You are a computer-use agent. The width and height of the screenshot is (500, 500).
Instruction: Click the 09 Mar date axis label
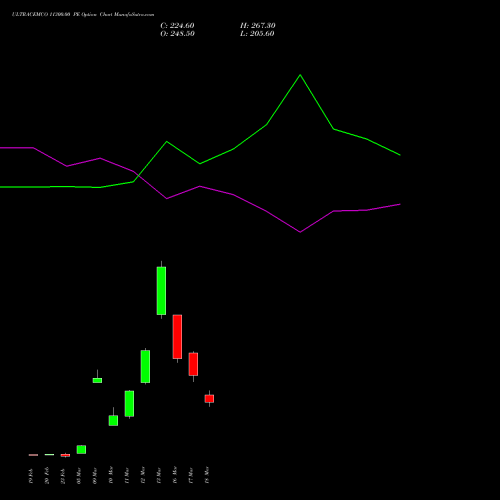point(95,475)
